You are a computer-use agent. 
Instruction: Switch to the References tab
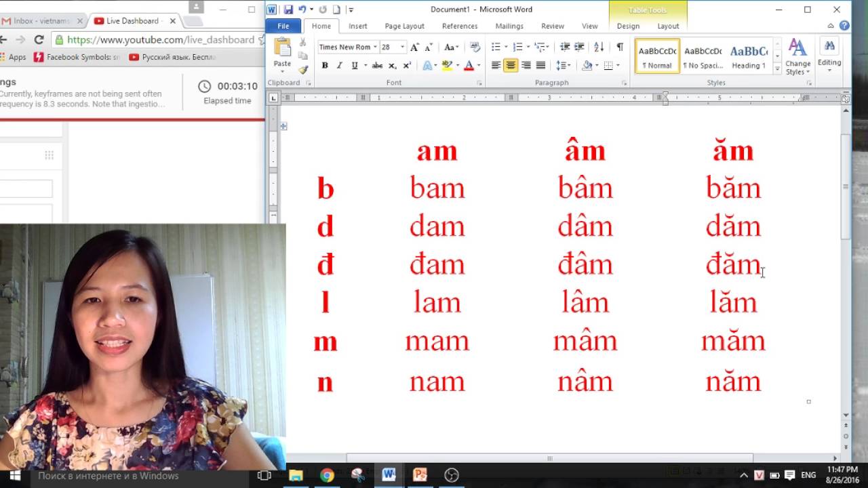click(x=460, y=26)
